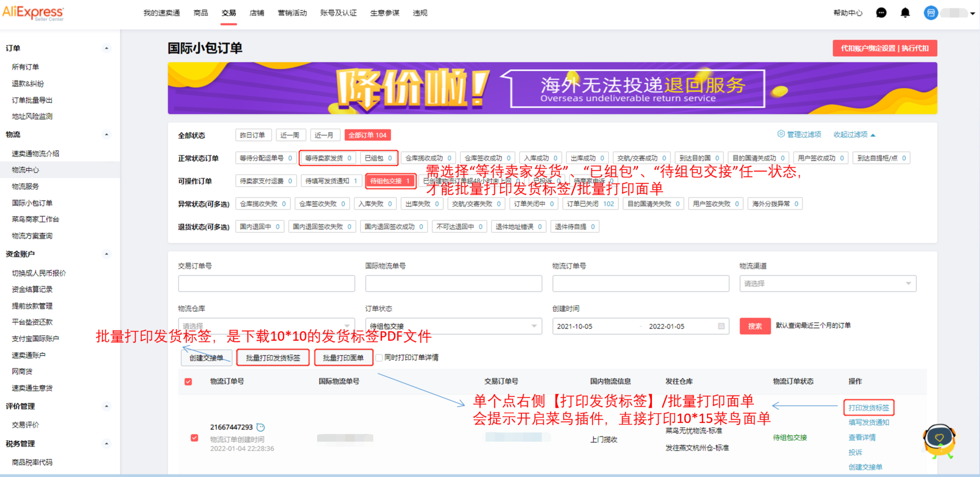Open the 物流渠道 dropdown
The height and width of the screenshot is (477, 980).
click(x=828, y=283)
